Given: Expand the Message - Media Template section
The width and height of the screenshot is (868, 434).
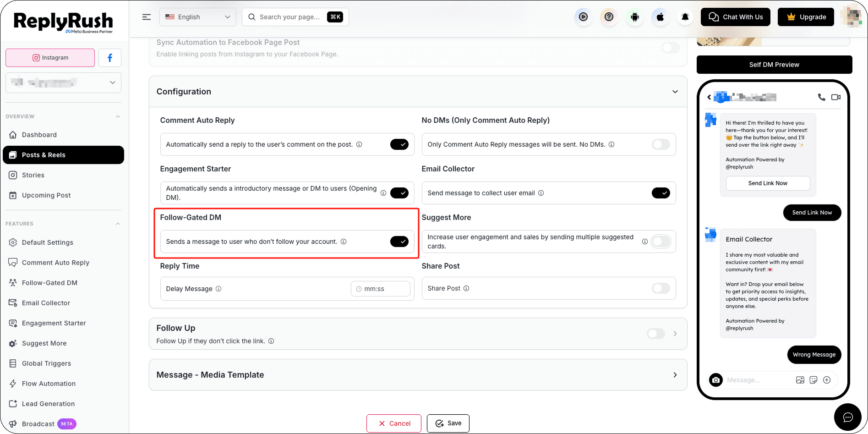Looking at the screenshot, I should tap(675, 375).
